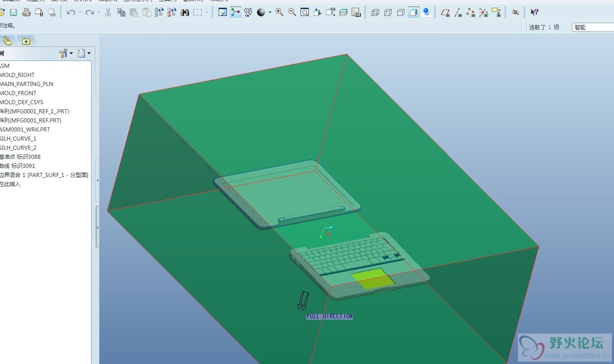Click the Regeneration Manager icon

click(172, 13)
